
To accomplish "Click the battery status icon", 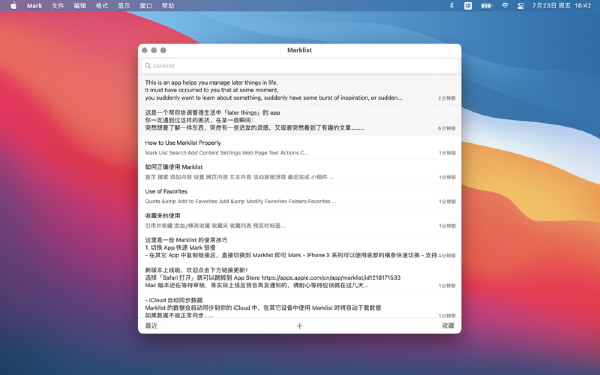I will coord(487,6).
